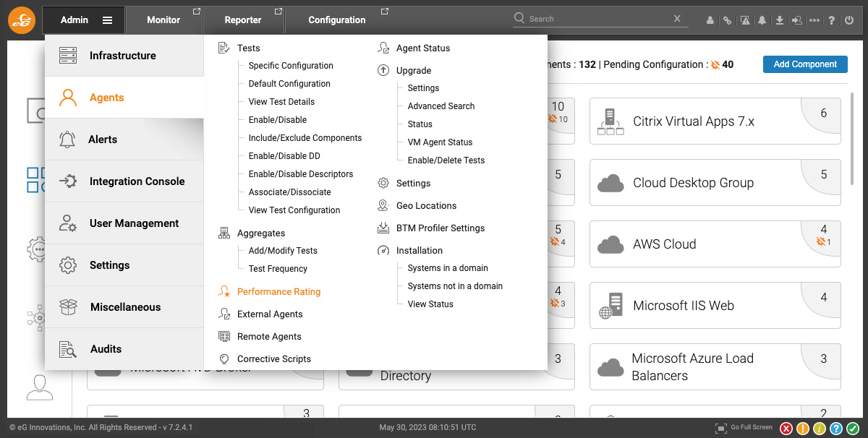Open Performance Rating link
Screen dimensions: 868x438
click(x=278, y=292)
